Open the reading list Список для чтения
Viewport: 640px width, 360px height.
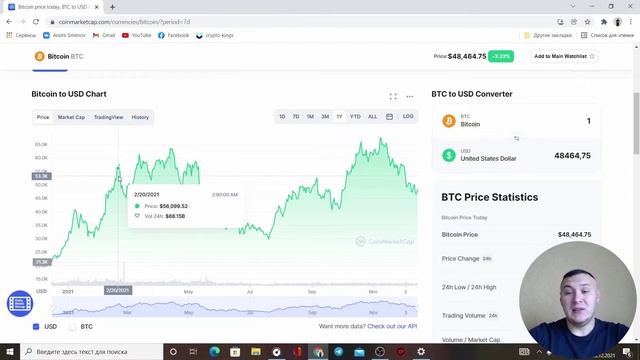[x=607, y=36]
